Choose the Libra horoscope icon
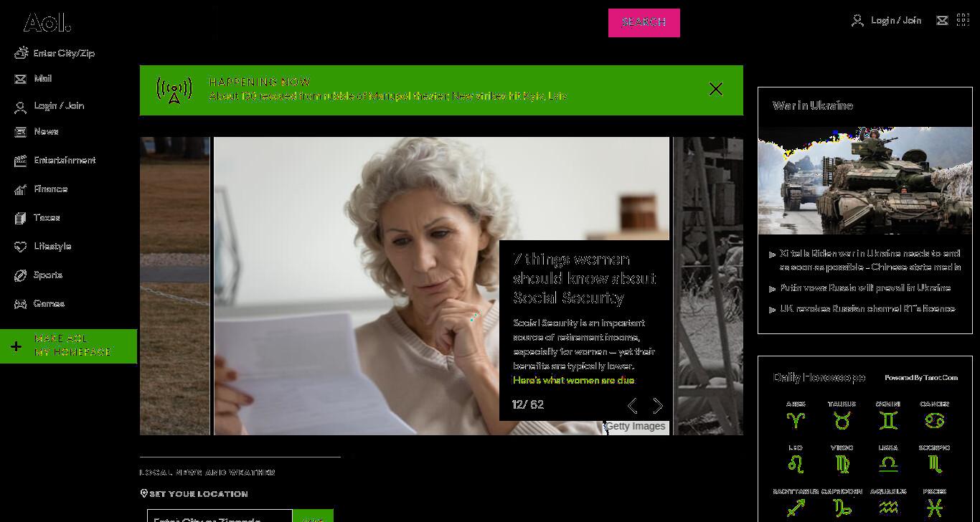The height and width of the screenshot is (522, 980). [888, 465]
